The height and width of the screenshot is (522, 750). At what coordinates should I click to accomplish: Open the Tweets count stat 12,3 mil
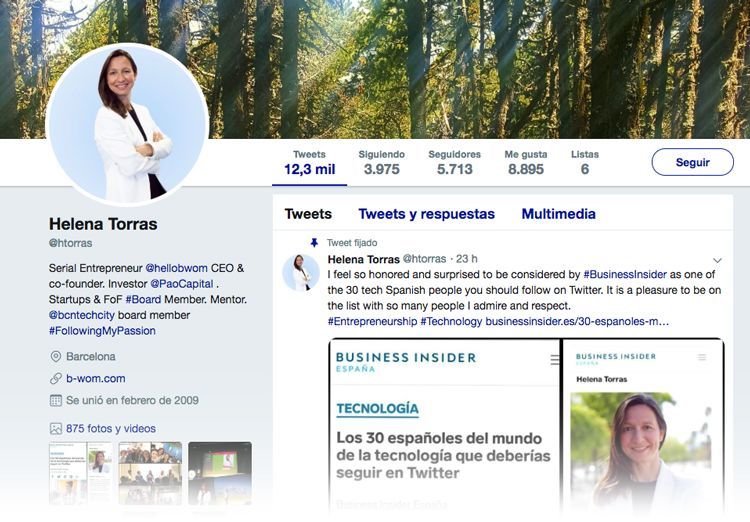coord(309,163)
